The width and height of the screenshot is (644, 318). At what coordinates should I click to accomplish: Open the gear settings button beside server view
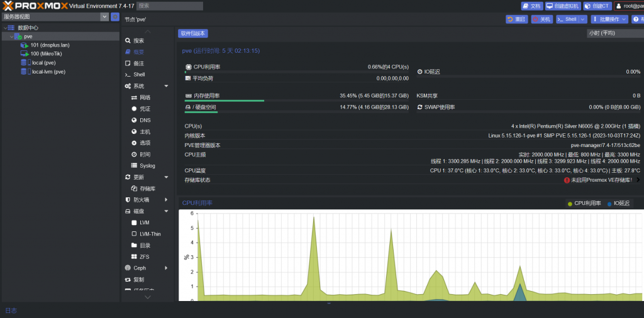click(x=115, y=17)
